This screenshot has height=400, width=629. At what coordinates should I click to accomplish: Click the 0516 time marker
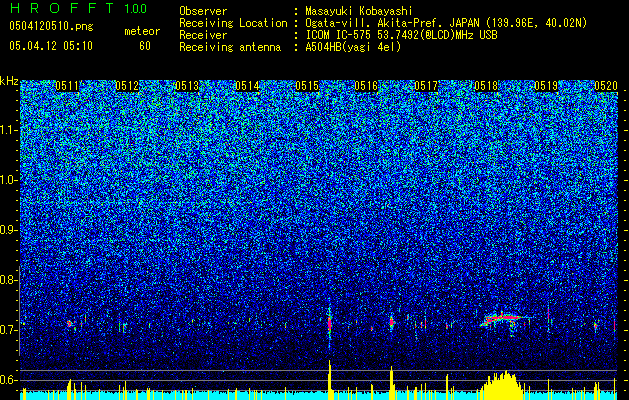pyautogui.click(x=366, y=86)
